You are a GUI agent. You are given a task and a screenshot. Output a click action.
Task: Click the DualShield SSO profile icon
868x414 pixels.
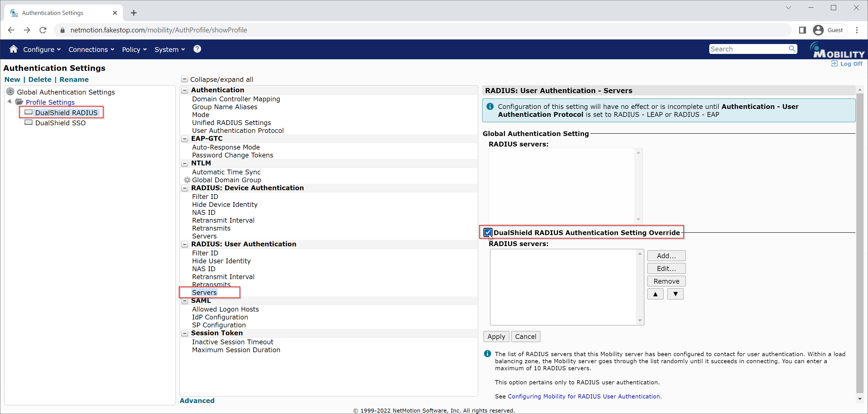point(29,122)
